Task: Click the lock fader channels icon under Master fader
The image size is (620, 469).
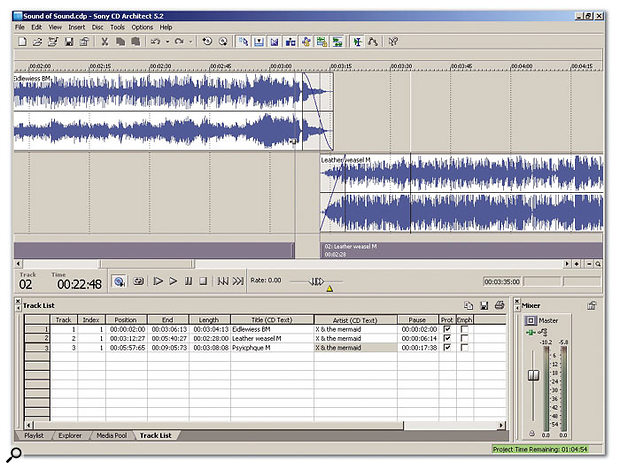Action: (532, 433)
